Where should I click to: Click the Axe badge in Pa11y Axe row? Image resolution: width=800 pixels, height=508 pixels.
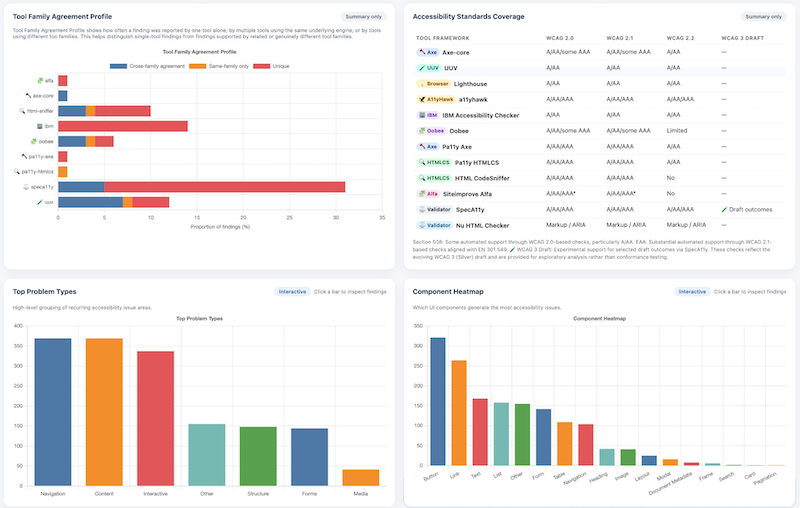tap(428, 146)
